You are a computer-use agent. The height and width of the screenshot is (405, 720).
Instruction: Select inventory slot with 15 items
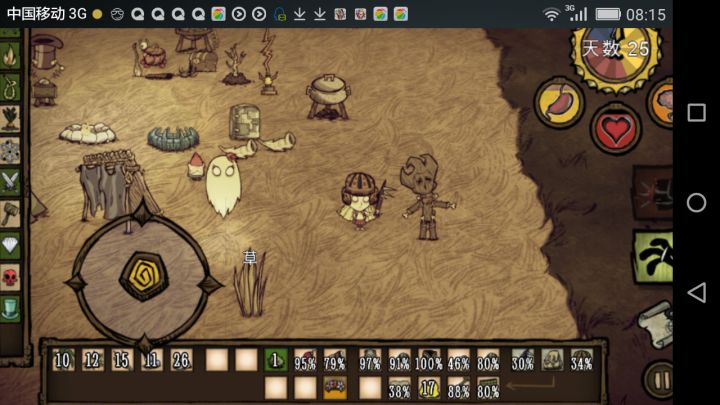[122, 360]
